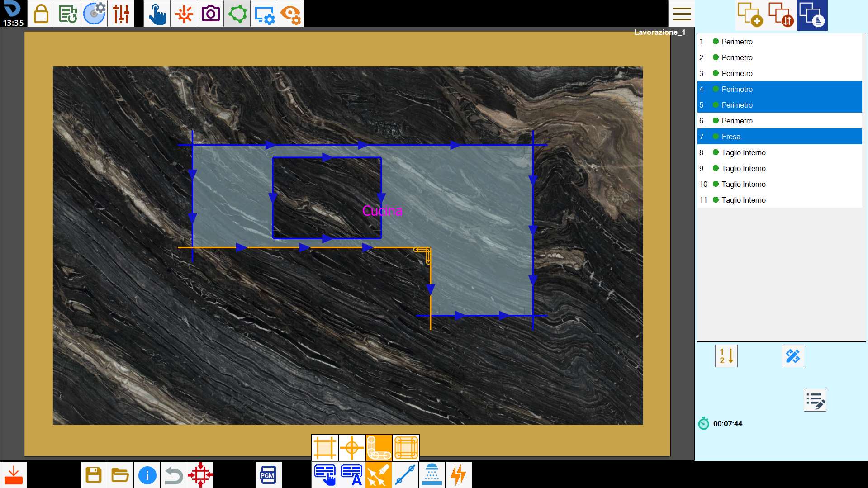The width and height of the screenshot is (868, 488).
Task: Click the Cucina label on slab
Action: pos(382,211)
